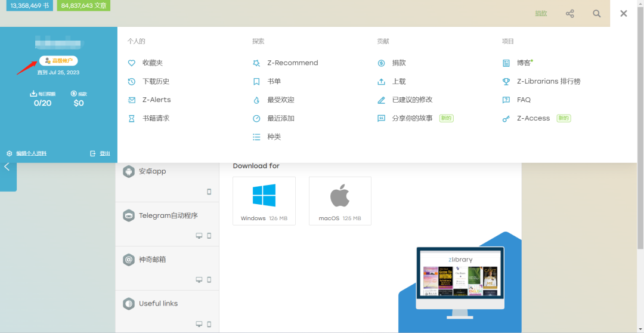
Task: Click the zlibrary monitor illustration
Action: [460, 282]
